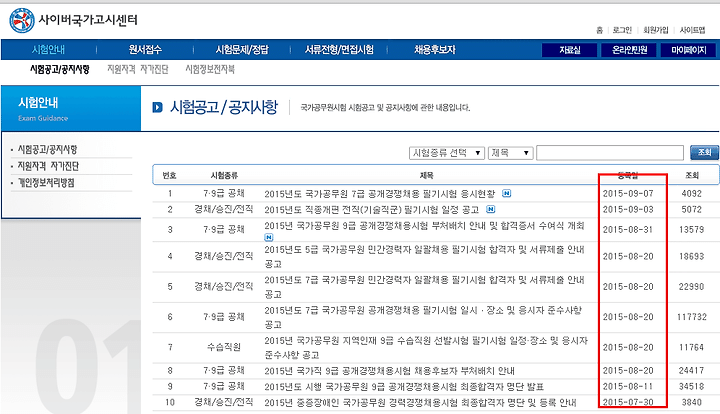This screenshot has height=414, width=720.
Task: Click date cell 2015-08-11
Action: (628, 386)
